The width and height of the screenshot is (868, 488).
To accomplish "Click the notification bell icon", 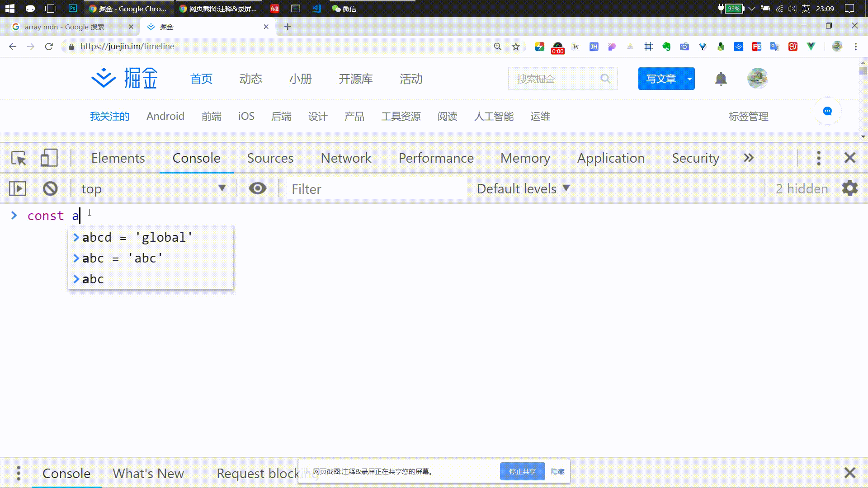I will click(x=721, y=79).
